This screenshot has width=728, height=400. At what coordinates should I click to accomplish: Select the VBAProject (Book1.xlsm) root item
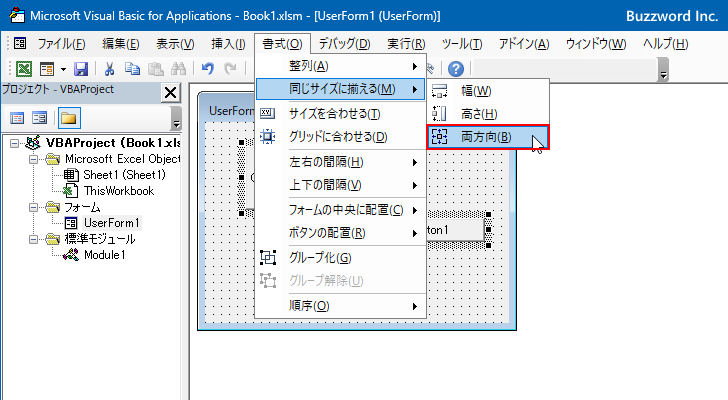[113, 143]
